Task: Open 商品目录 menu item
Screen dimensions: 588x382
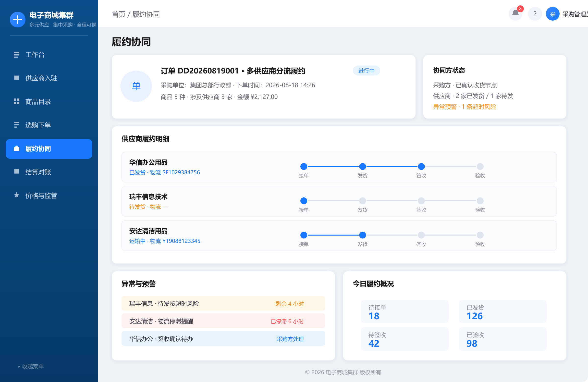Action: pos(49,101)
